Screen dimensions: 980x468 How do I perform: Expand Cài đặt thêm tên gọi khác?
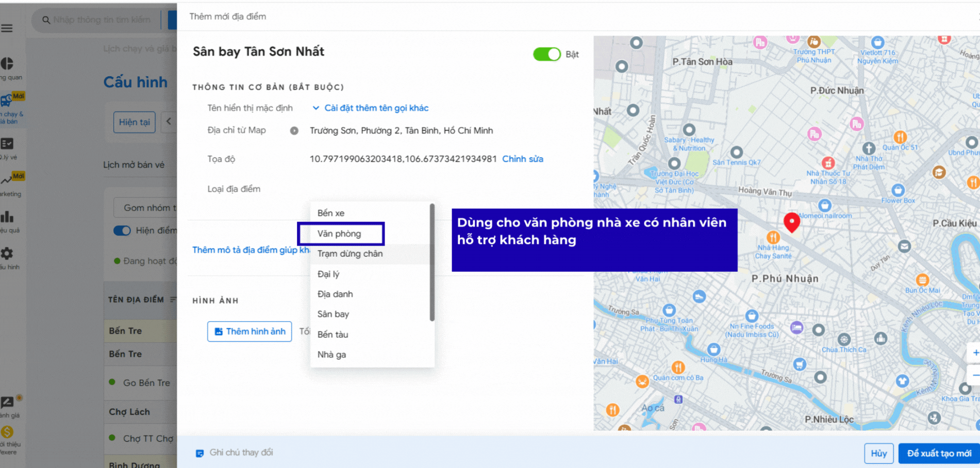(371, 108)
